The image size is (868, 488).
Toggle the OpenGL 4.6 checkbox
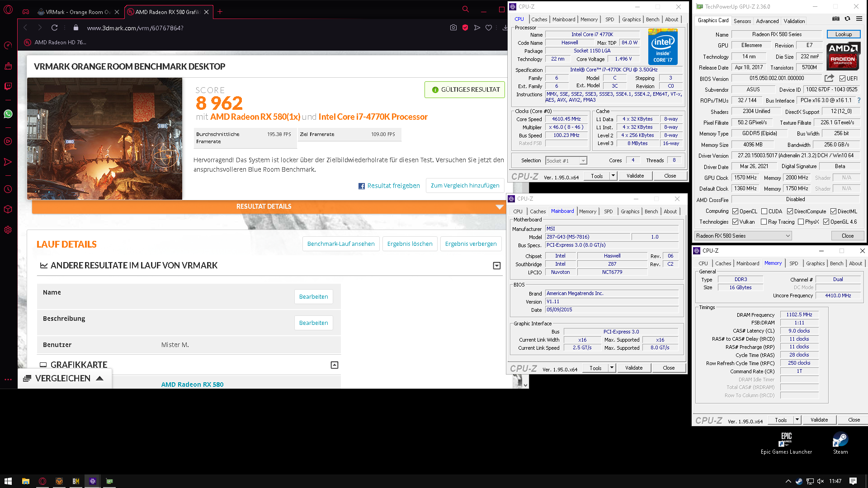point(826,222)
